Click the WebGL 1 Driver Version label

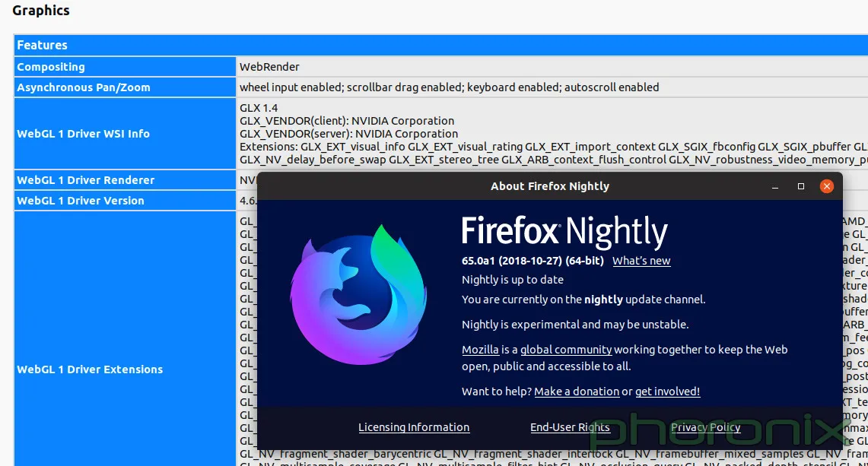[x=81, y=201]
